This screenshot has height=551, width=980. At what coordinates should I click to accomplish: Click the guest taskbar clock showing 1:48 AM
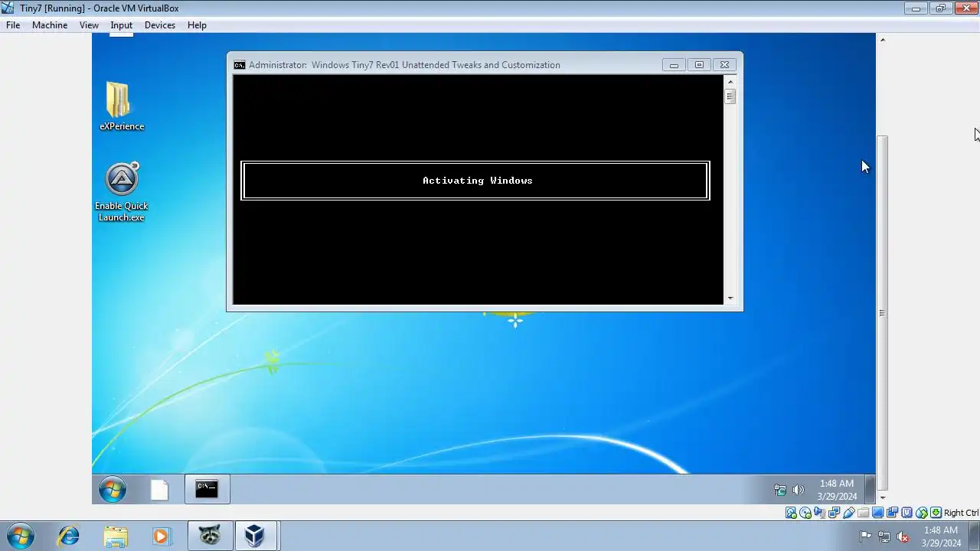837,490
